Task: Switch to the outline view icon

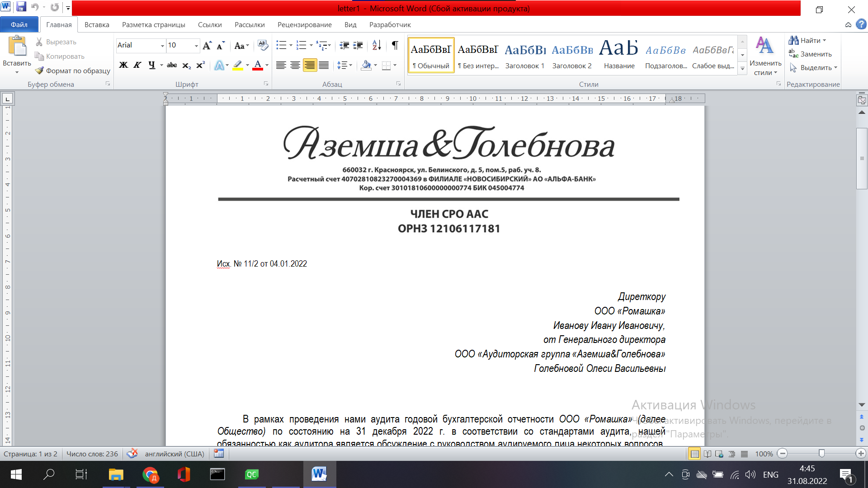Action: [x=732, y=454]
